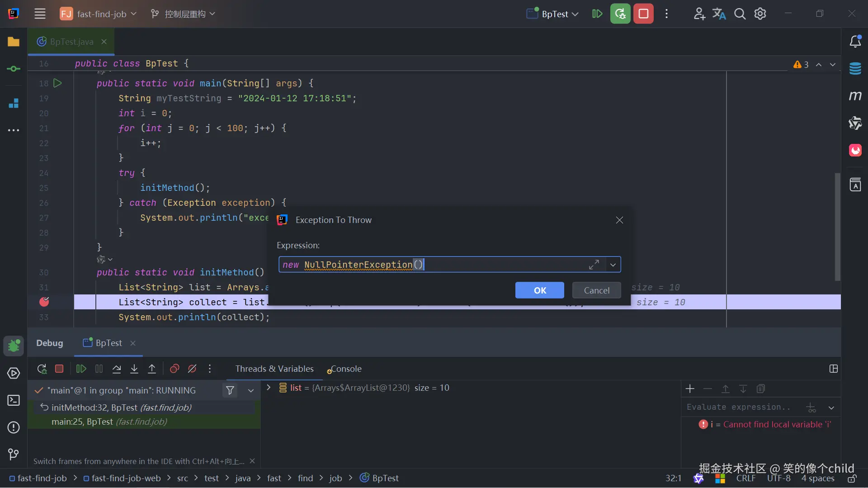Click OK in Exception To Throw dialog

(x=539, y=290)
